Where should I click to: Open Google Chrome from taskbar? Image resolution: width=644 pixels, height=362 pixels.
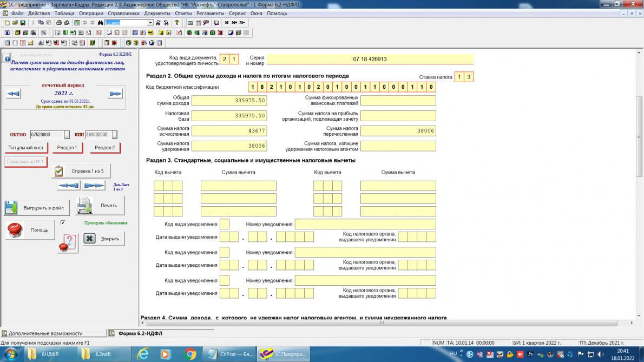[x=190, y=354]
